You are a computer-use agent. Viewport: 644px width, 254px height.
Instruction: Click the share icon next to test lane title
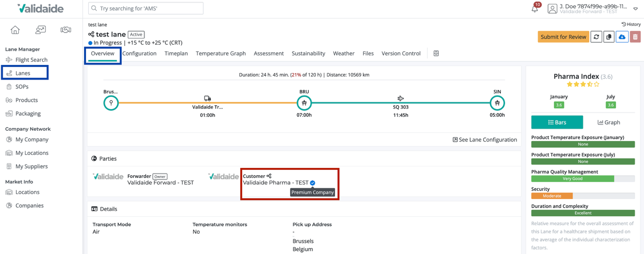click(x=91, y=34)
